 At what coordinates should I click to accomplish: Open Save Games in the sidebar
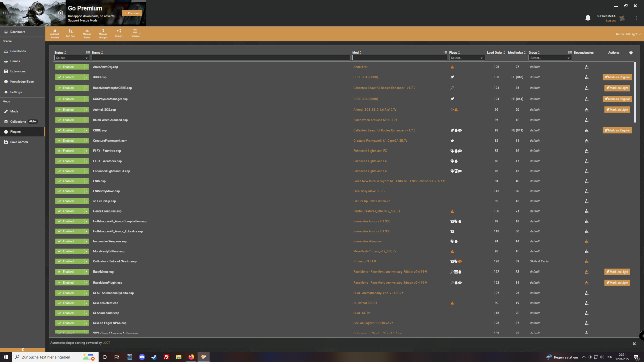coord(22,142)
